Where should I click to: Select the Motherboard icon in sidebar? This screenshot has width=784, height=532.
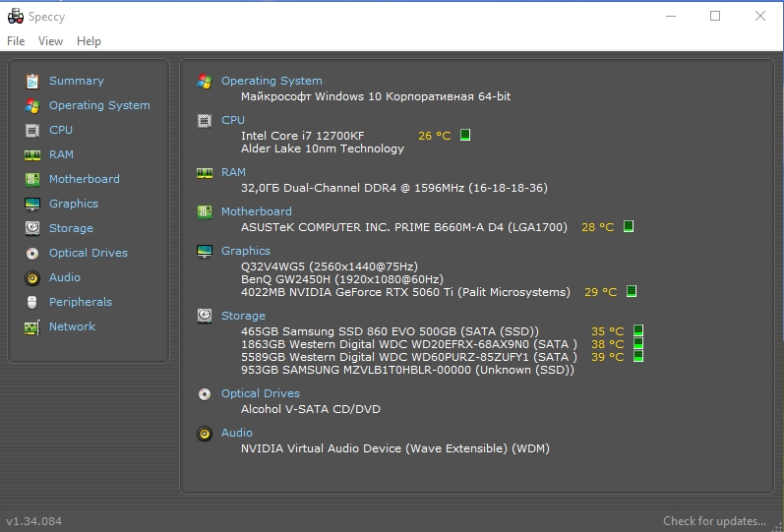[32, 180]
